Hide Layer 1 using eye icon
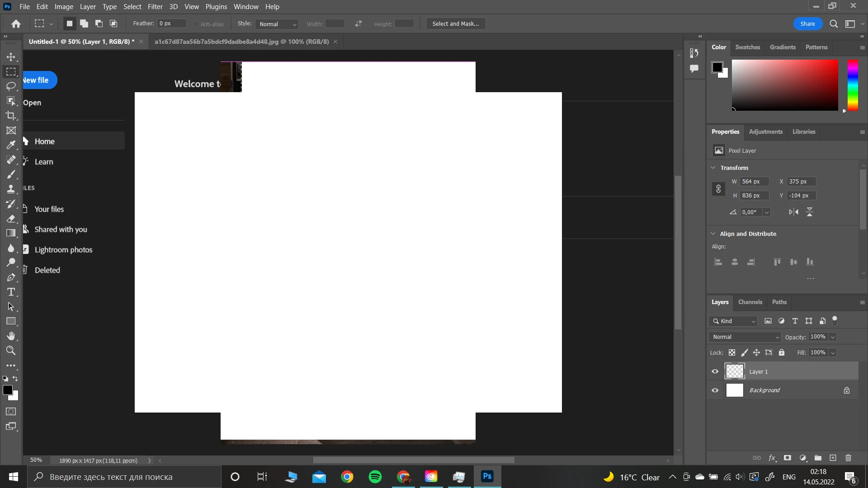Image resolution: width=868 pixels, height=488 pixels. pos(715,371)
